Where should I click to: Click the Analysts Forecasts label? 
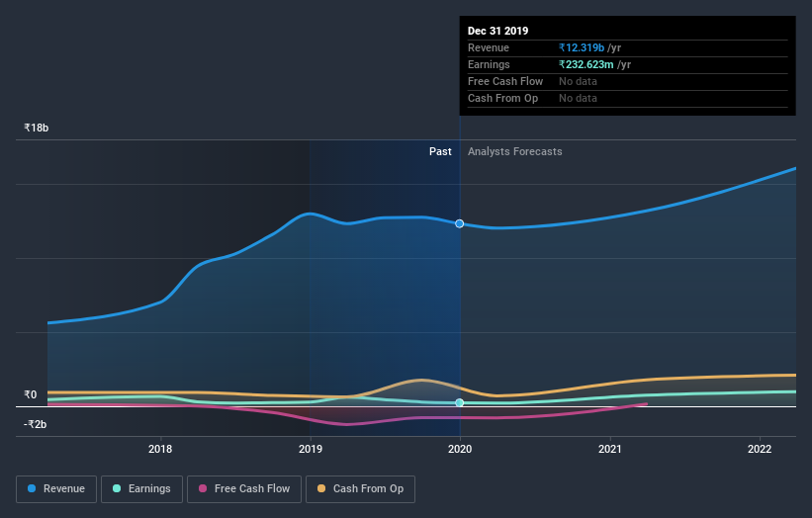[514, 151]
